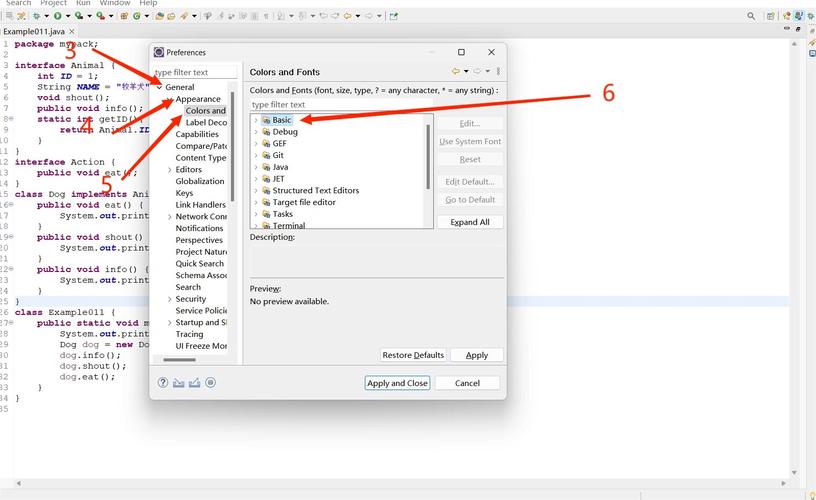Viewport: 816px width, 500px height.
Task: Open the Window menu
Action: [x=114, y=4]
